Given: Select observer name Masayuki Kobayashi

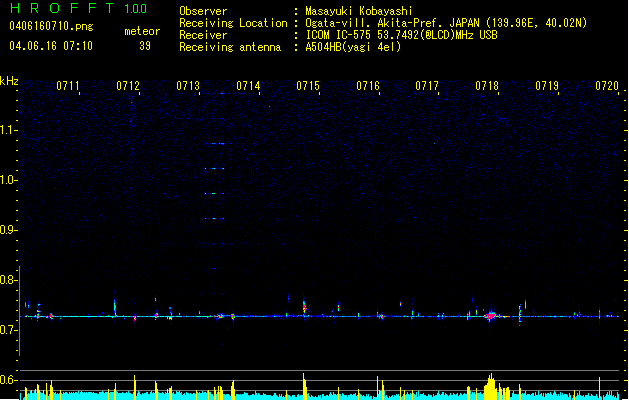Looking at the screenshot, I should coord(359,11).
